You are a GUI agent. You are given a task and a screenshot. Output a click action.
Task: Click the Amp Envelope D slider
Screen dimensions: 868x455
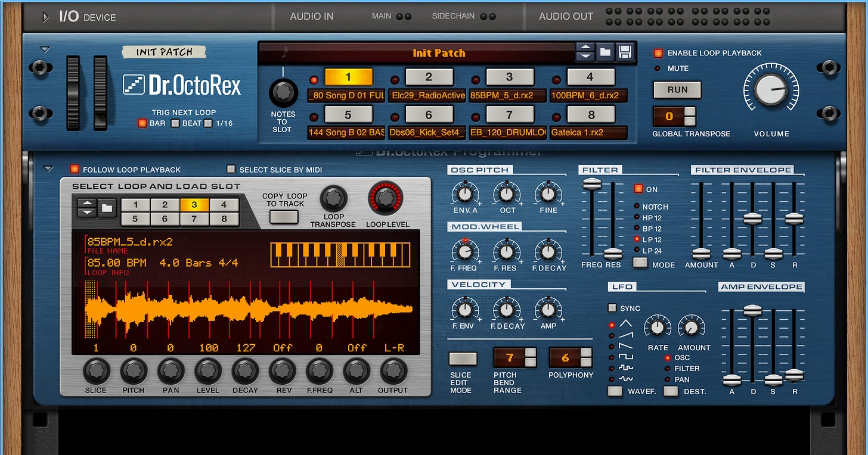coord(753,310)
